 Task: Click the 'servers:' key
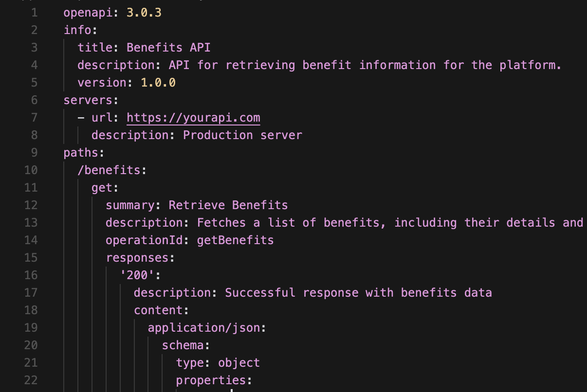pyautogui.click(x=92, y=100)
